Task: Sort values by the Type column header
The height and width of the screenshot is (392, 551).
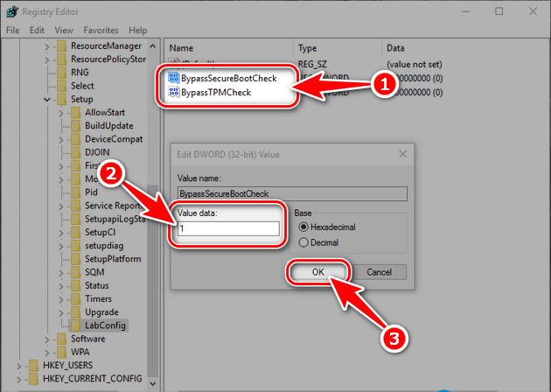Action: click(307, 48)
